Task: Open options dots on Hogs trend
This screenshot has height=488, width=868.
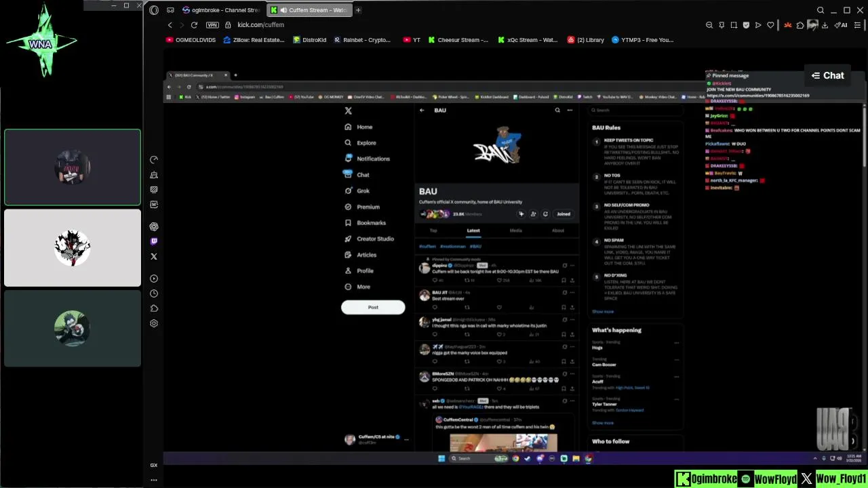Action: pyautogui.click(x=676, y=342)
